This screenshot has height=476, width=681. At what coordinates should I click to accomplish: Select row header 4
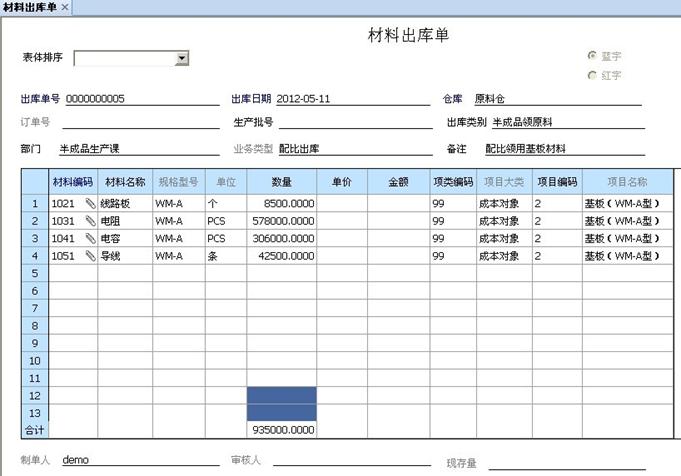tap(35, 255)
